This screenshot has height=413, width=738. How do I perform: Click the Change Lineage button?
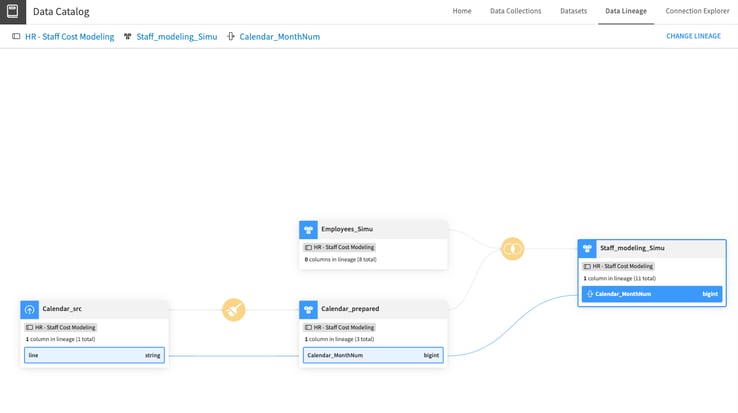point(693,36)
